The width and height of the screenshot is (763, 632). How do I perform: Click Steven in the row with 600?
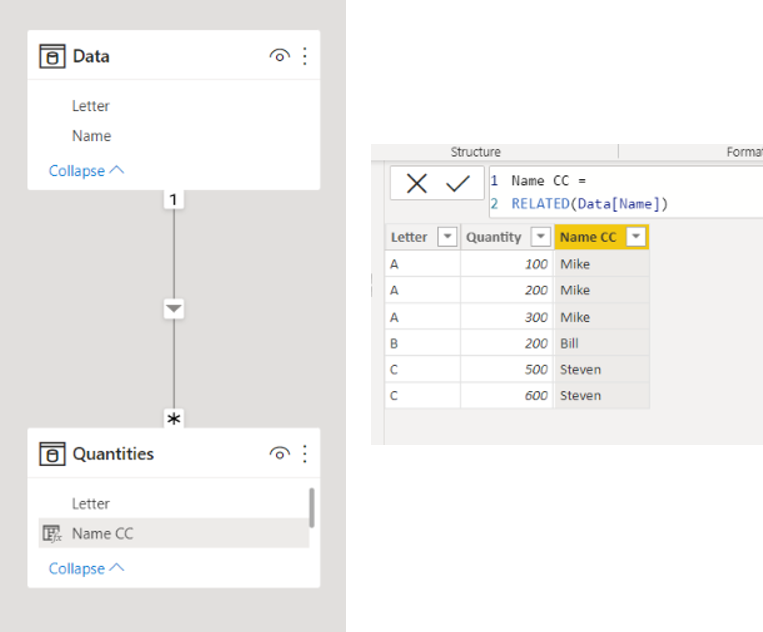601,396
